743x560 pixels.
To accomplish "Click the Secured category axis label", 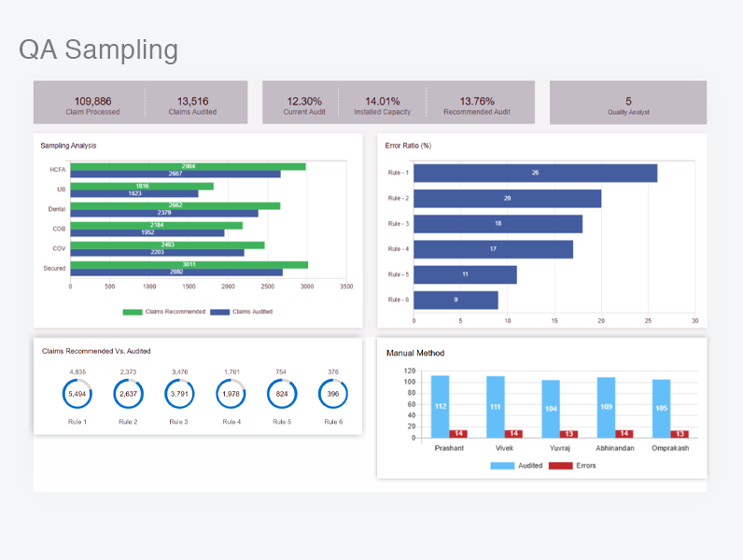I will pyautogui.click(x=54, y=268).
